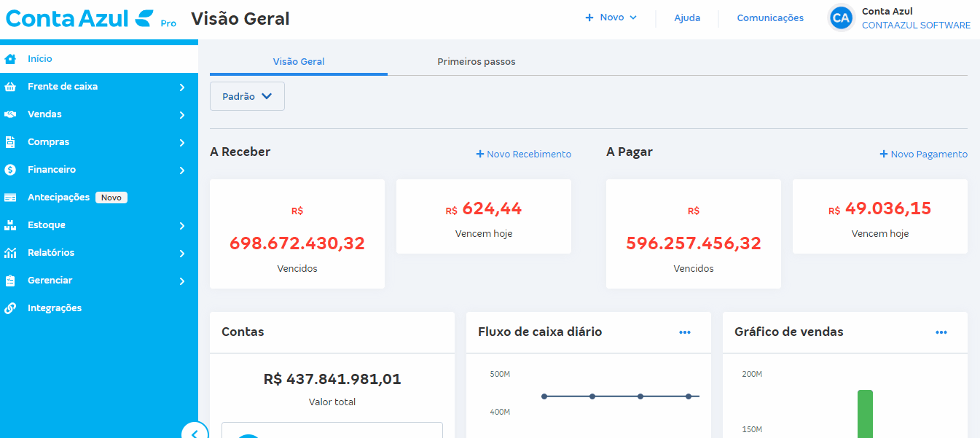This screenshot has width=980, height=438.
Task: Open the Estoque menu item
Action: click(x=99, y=225)
